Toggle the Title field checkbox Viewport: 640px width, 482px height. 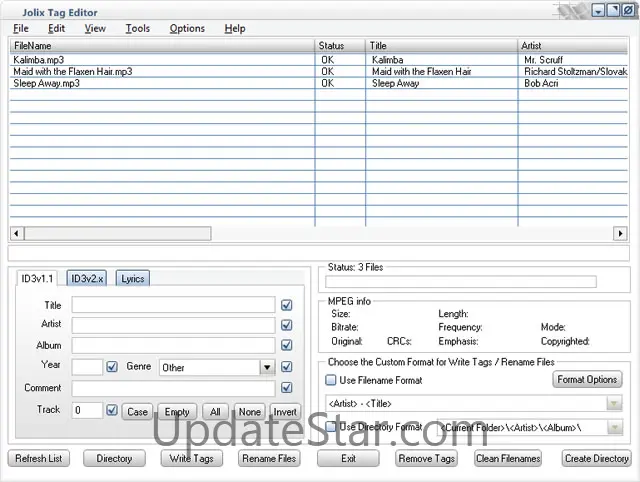287,305
